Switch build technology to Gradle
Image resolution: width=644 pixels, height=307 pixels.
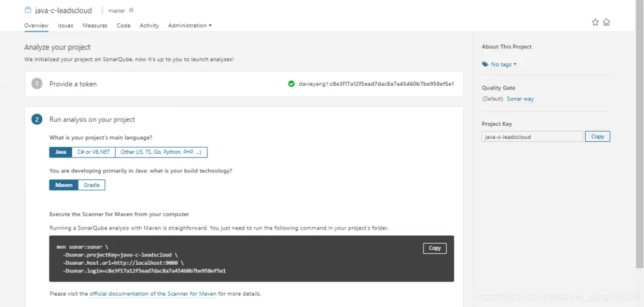pyautogui.click(x=92, y=185)
